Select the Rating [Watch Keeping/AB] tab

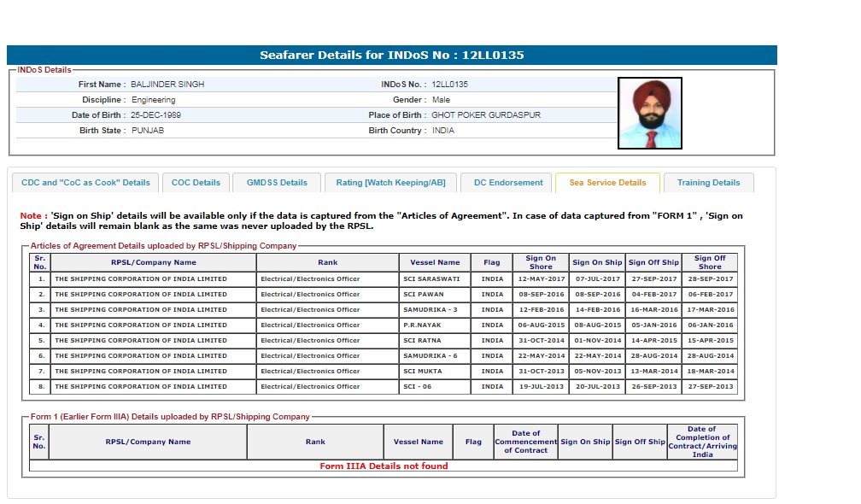390,183
